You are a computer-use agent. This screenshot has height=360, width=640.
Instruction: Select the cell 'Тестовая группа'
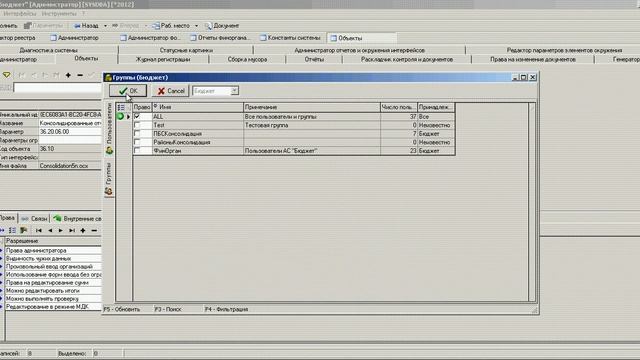tap(312, 125)
